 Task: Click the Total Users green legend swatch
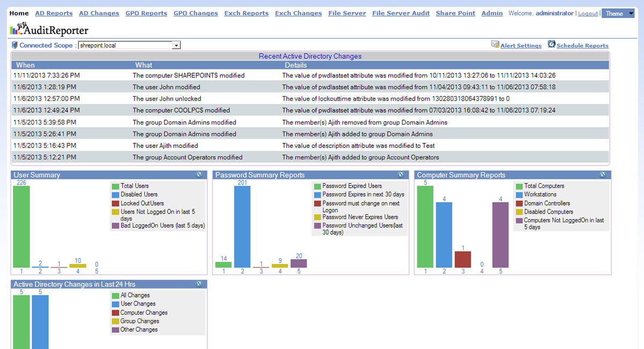[115, 186]
